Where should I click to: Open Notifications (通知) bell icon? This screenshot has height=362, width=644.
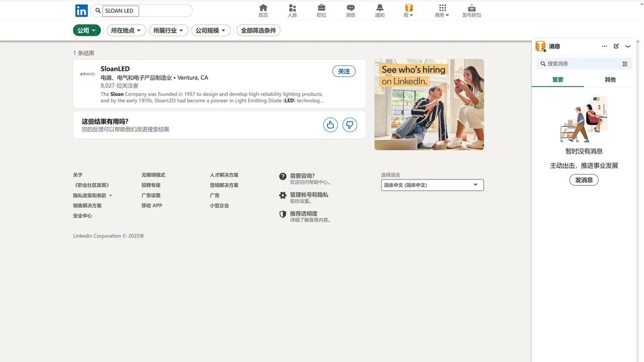click(x=380, y=11)
